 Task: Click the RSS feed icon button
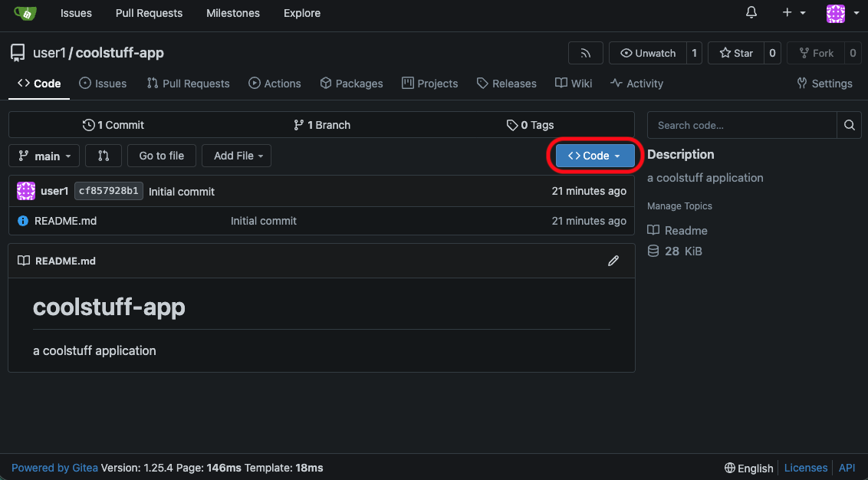[x=585, y=53]
